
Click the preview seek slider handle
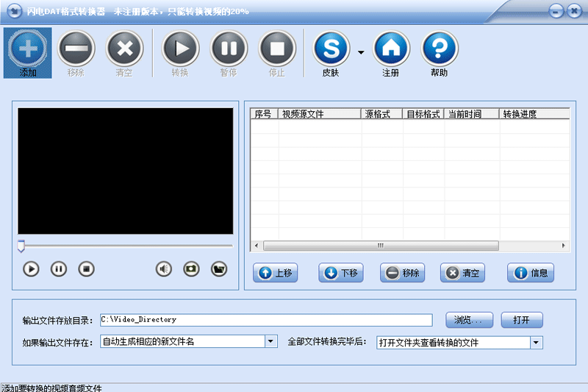[21, 246]
